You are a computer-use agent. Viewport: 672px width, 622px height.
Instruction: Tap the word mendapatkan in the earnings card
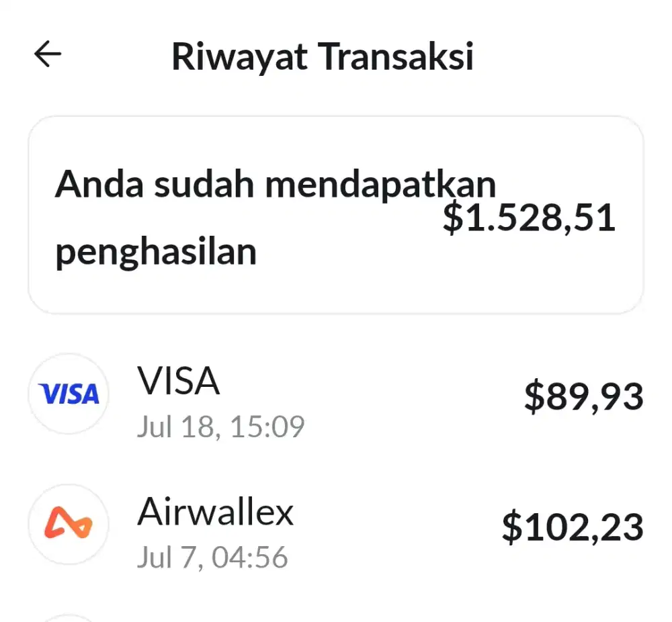tap(380, 185)
